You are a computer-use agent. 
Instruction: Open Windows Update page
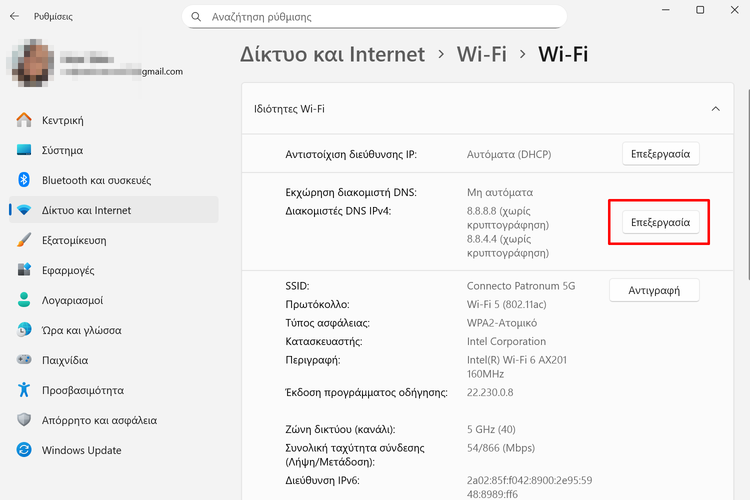(x=81, y=450)
